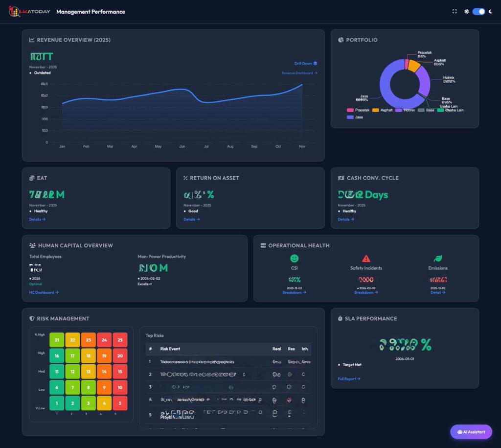
Task: Click the fullscreen icon in the header
Action: coord(455,12)
